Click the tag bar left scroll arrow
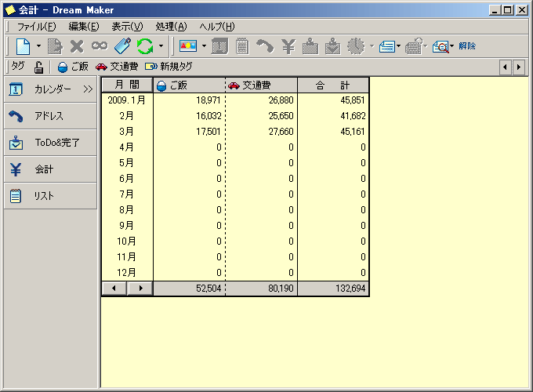The height and width of the screenshot is (392, 533). [505, 67]
